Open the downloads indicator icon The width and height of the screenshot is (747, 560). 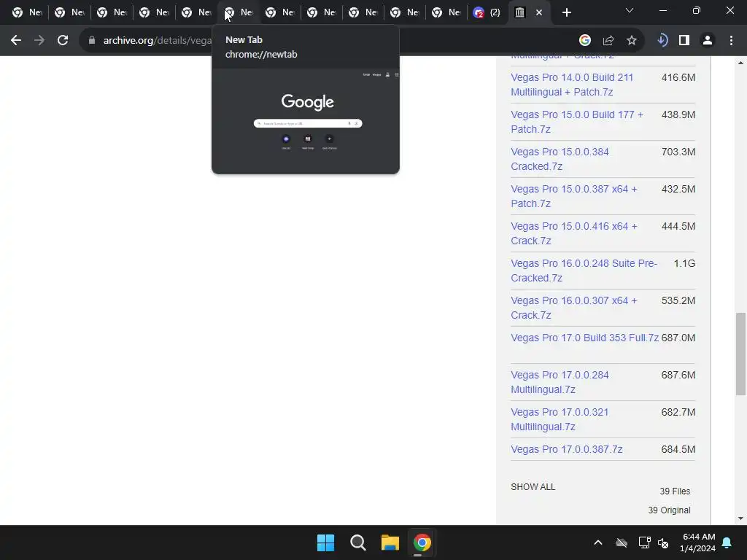662,41
